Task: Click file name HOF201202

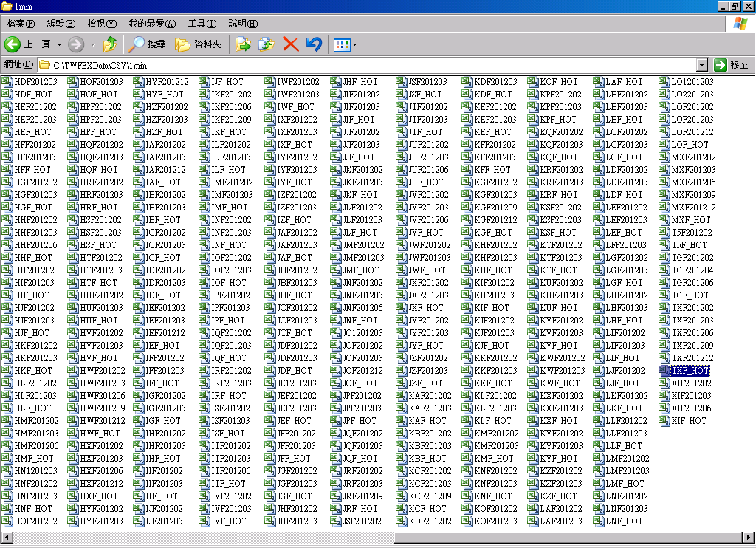Action: [x=35, y=521]
